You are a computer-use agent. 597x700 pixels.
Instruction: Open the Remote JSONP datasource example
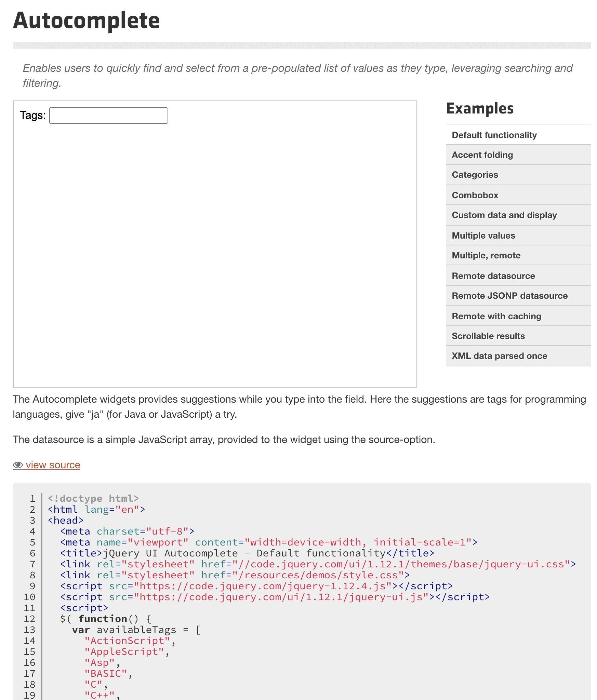coord(518,296)
